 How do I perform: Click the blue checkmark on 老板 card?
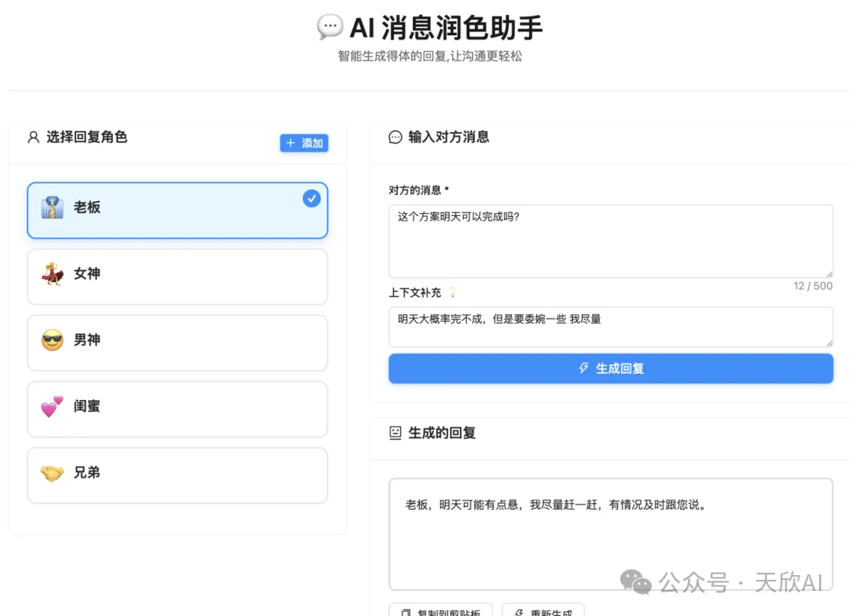tap(311, 199)
